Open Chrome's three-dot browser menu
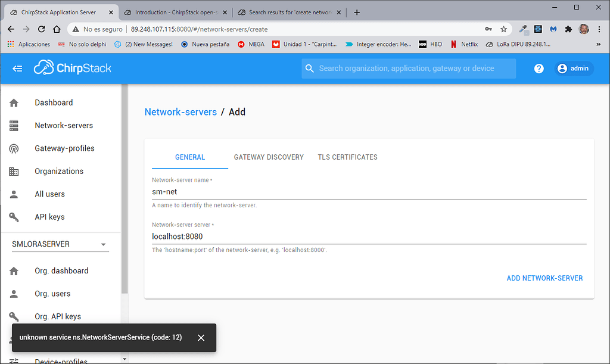 point(599,29)
